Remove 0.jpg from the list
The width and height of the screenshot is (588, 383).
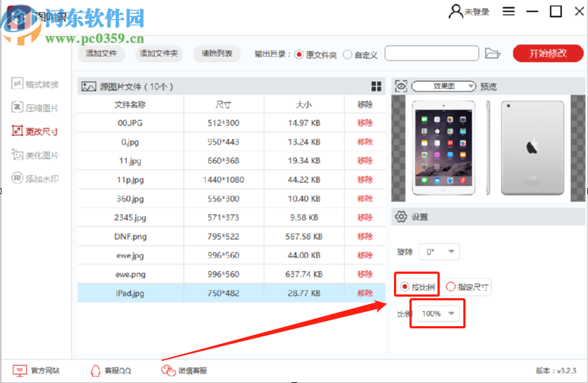point(365,142)
